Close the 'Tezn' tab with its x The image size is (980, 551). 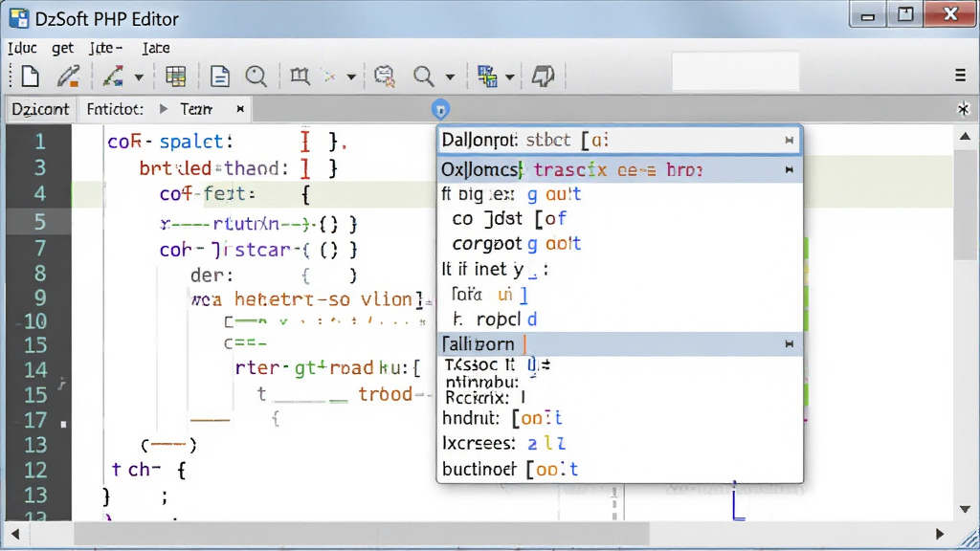(240, 109)
